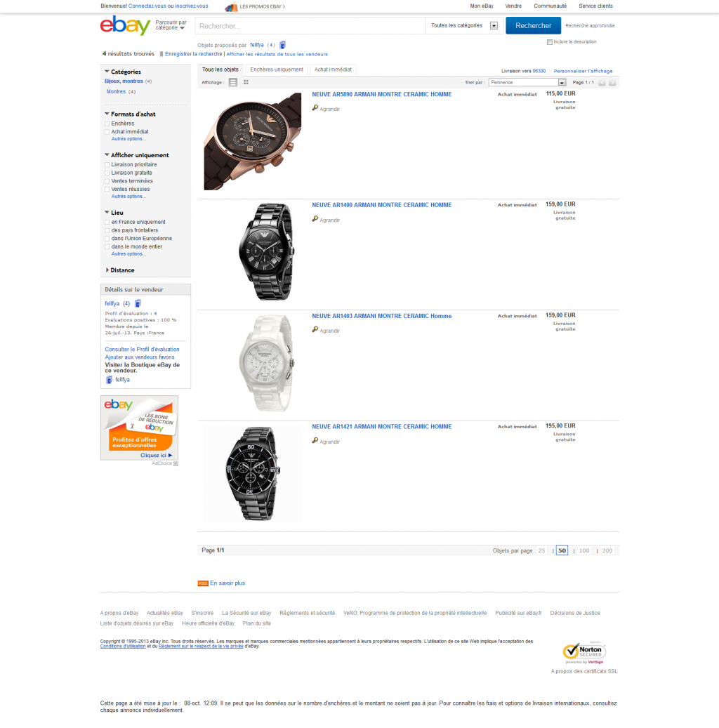Click the white AR1403 watch thumbnail

coord(265,363)
